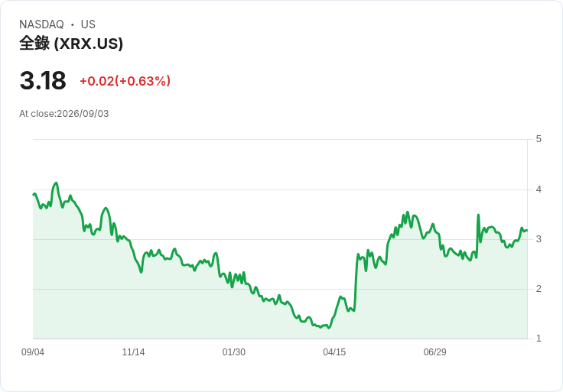Click the 2 value on the y-axis
Viewport: 563px width, 392px height.
539,289
